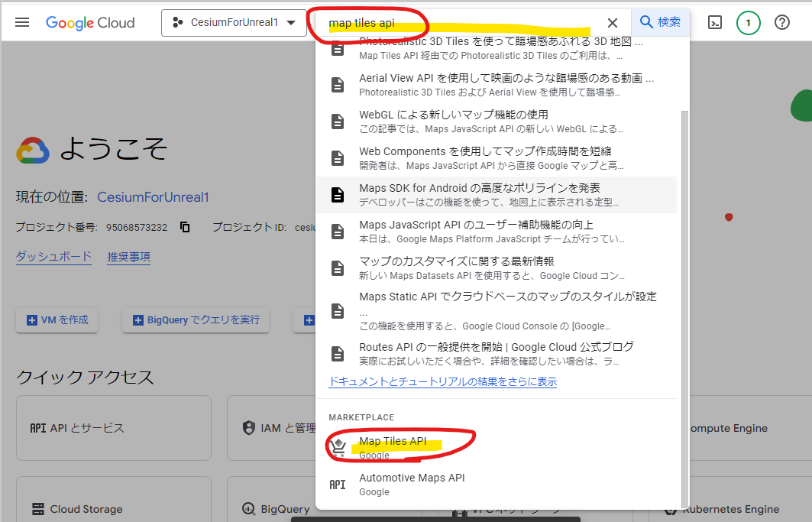Click the Google Cloud logo
The height and width of the screenshot is (522, 812).
click(x=90, y=23)
